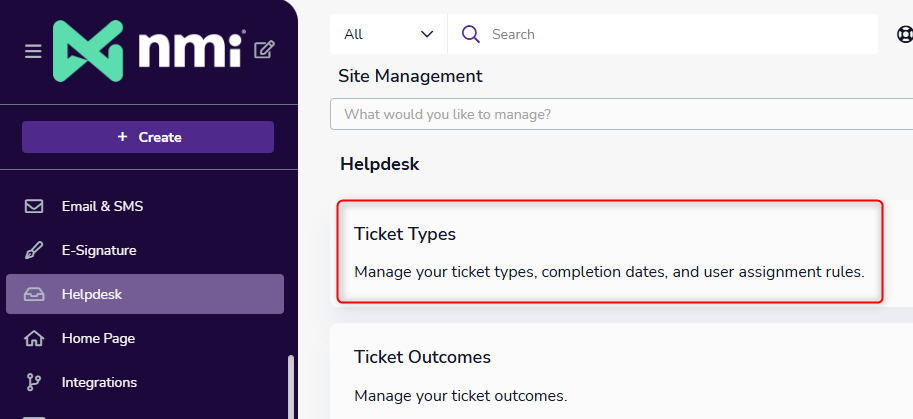This screenshot has width=913, height=419.
Task: Expand the chevron next to All
Action: pos(427,34)
